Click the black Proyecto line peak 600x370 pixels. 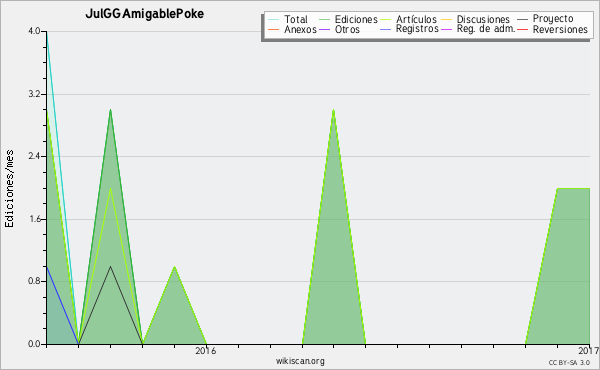tap(111, 266)
